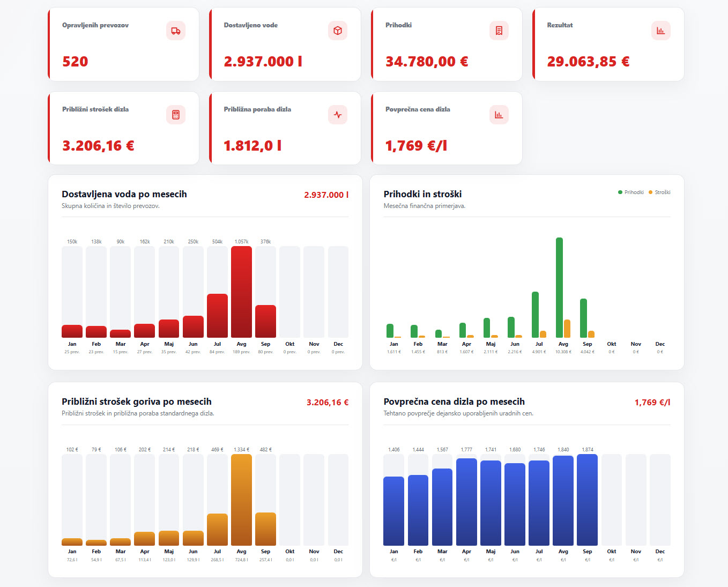Click the 1.334 € label above the Avg bar

pyautogui.click(x=241, y=450)
